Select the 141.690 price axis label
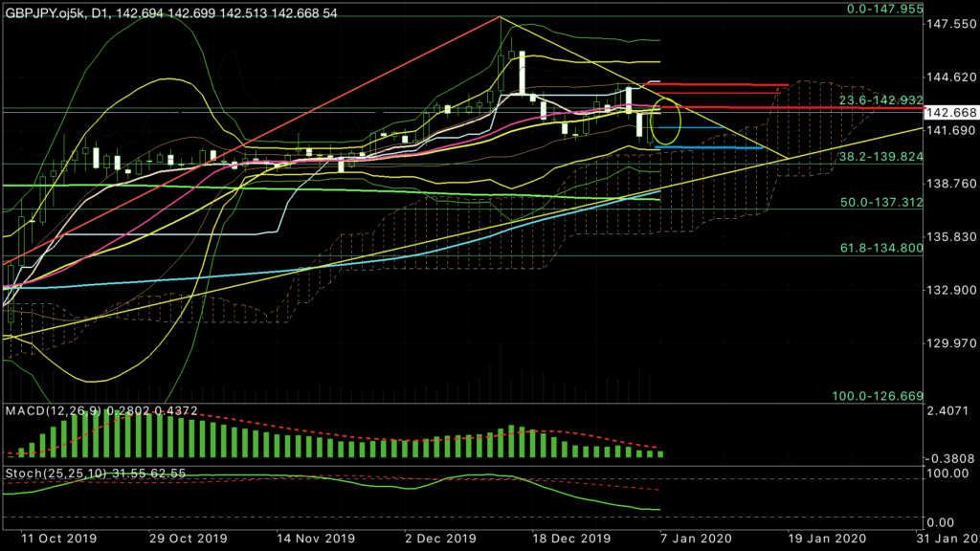Viewport: 980px width, 551px height. coord(951,130)
